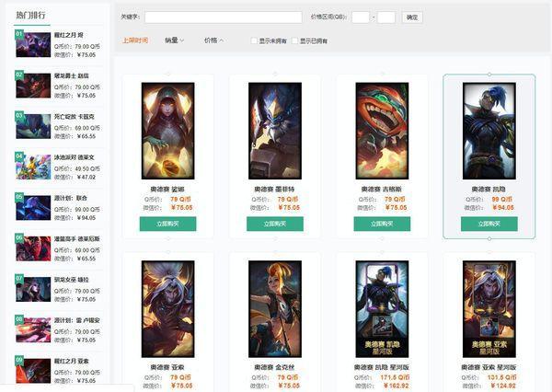The image size is (552, 392).
Task: Click the 死亡绽放 卡兹克 ranking name
Action: click(x=75, y=117)
